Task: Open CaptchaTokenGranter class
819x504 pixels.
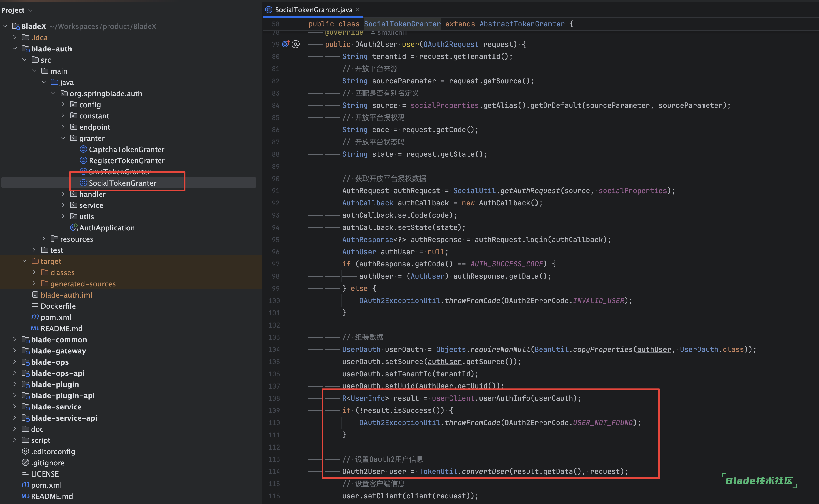Action: pos(126,149)
